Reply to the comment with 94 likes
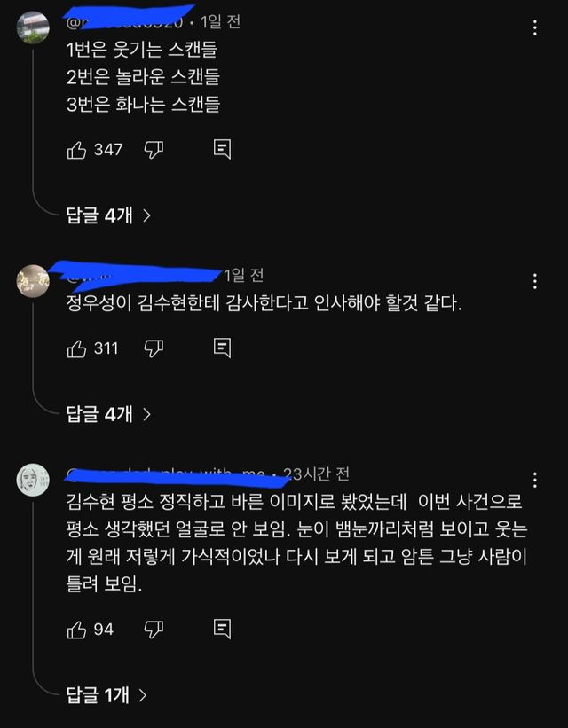 [222, 629]
